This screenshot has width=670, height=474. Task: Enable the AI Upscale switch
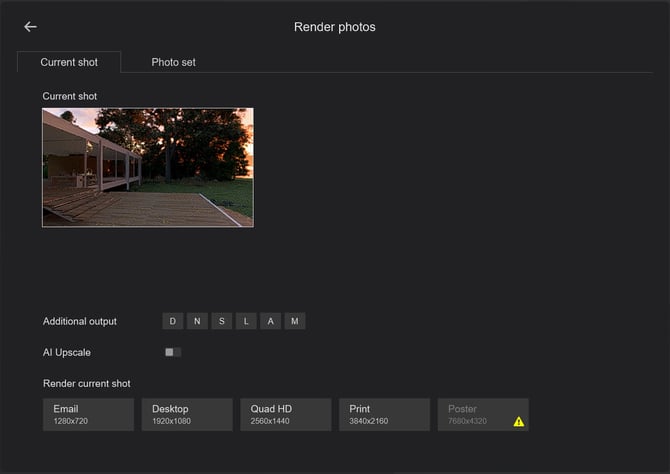tap(173, 352)
